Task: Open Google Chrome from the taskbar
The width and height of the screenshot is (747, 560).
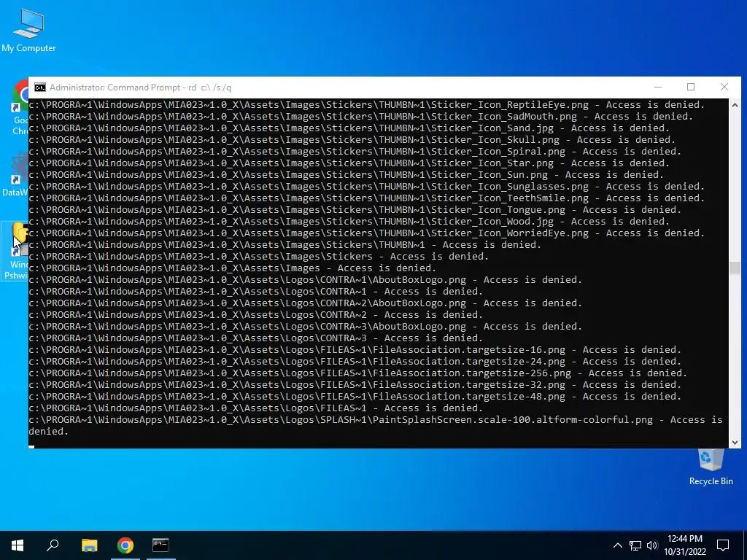Action: [125, 545]
